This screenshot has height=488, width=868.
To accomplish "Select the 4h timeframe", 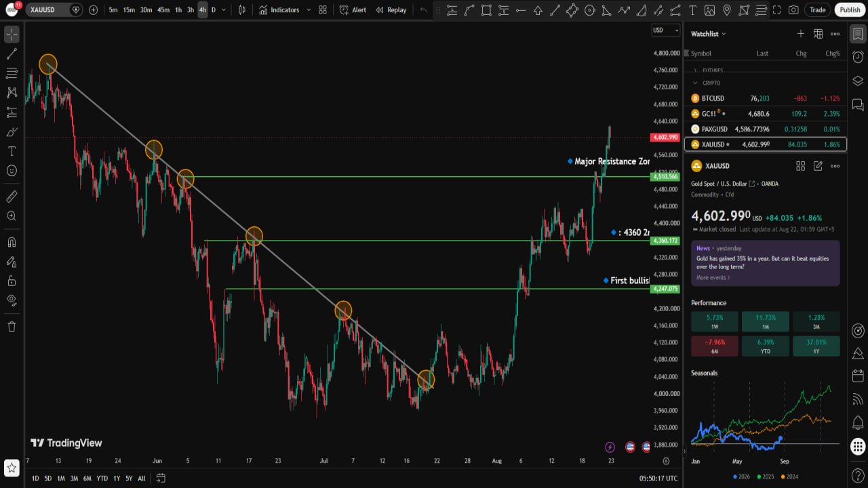I will point(202,10).
